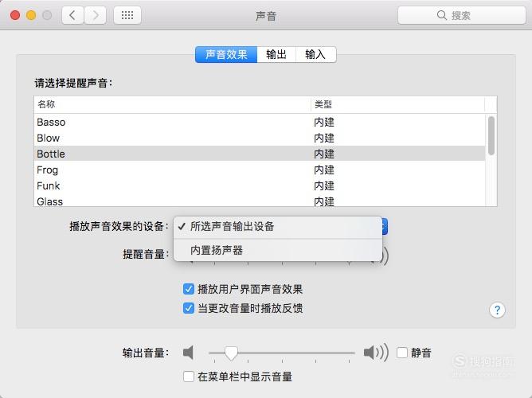The width and height of the screenshot is (532, 398).
Task: Click the alert sound list scrollbar
Action: [491, 135]
